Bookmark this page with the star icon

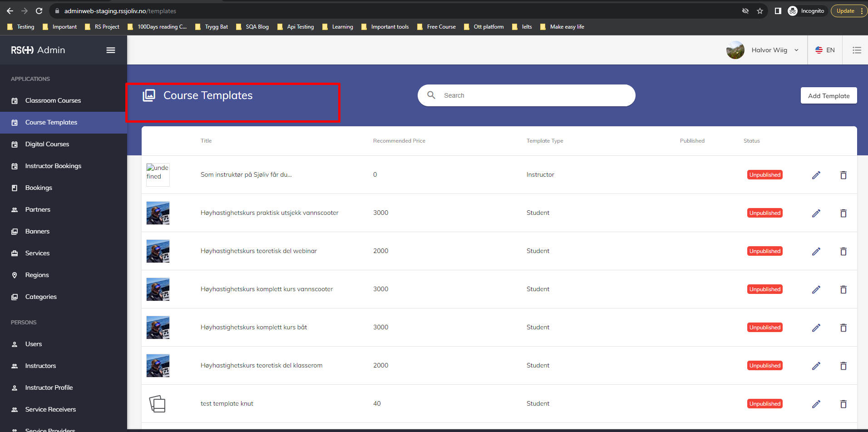(760, 11)
